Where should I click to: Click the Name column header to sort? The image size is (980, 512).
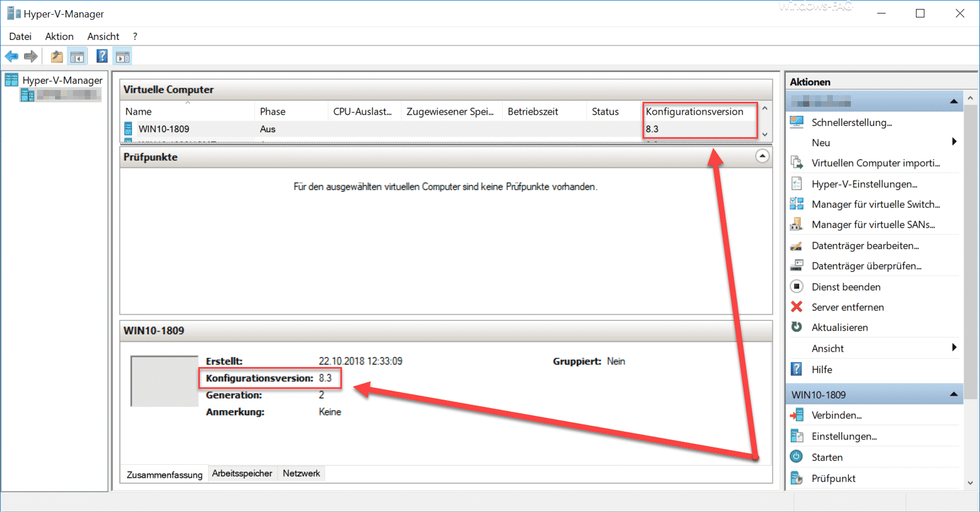click(188, 111)
